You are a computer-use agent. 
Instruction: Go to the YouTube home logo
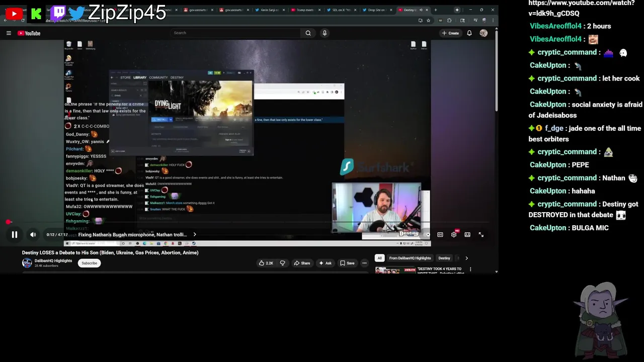click(x=29, y=33)
